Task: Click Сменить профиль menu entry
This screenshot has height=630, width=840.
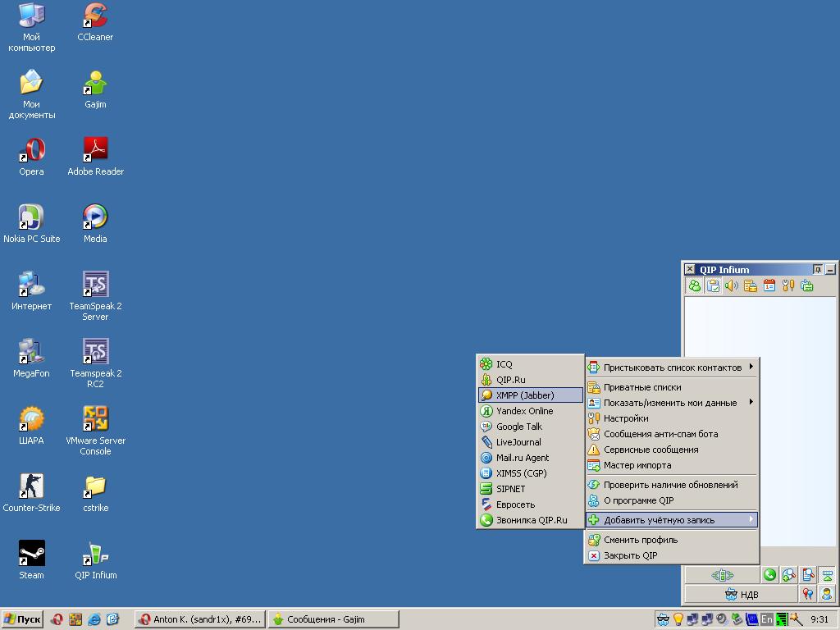Action: [x=671, y=540]
